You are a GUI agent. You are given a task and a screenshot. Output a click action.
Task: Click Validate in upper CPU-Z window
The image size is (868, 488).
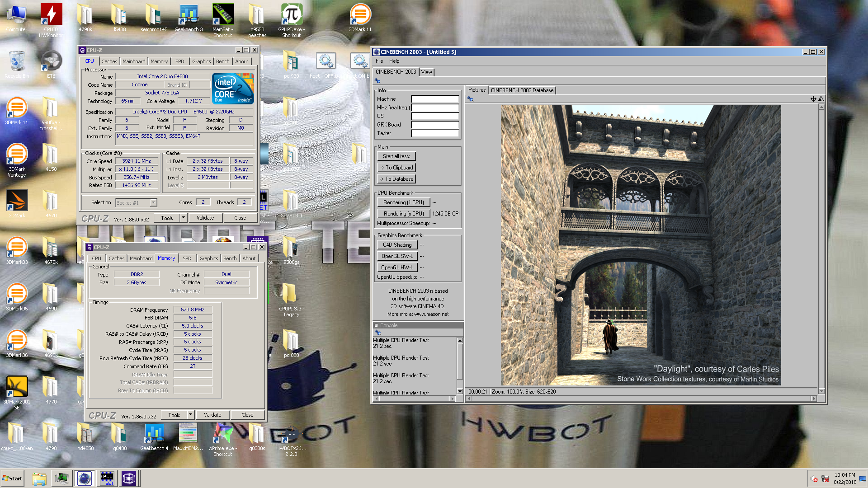205,218
